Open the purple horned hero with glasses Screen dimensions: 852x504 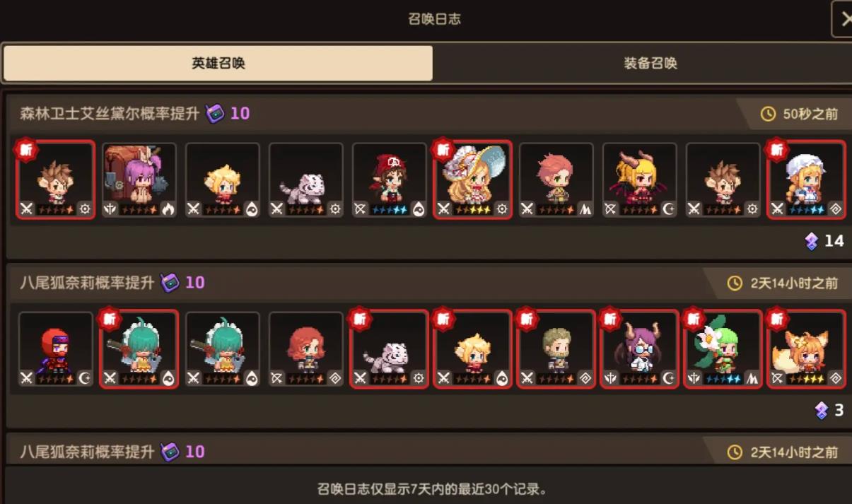[x=640, y=350]
